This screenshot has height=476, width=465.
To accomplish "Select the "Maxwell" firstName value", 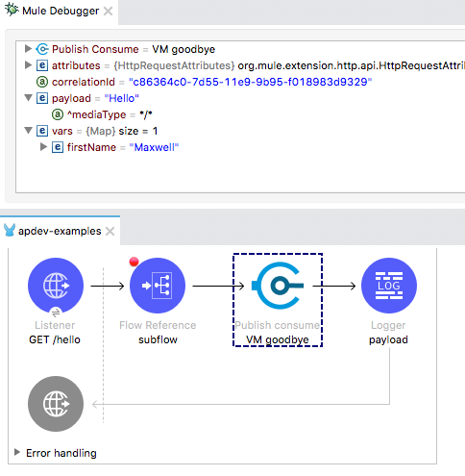I will (154, 147).
